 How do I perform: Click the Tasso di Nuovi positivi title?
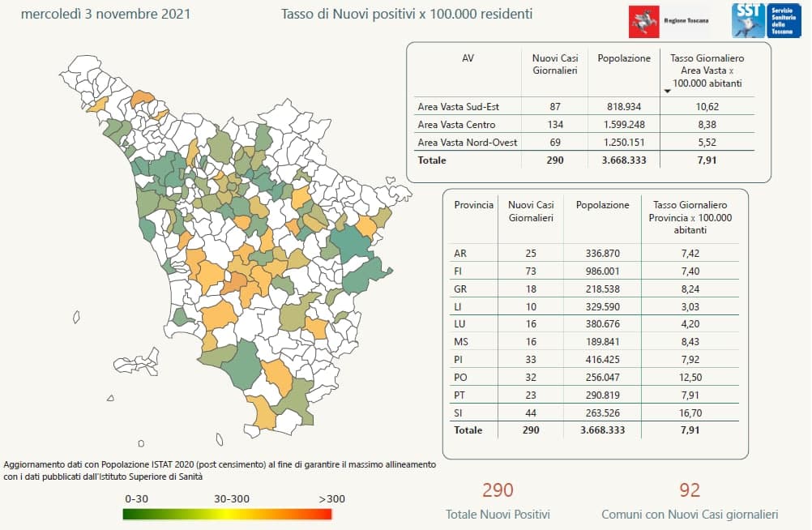(407, 14)
